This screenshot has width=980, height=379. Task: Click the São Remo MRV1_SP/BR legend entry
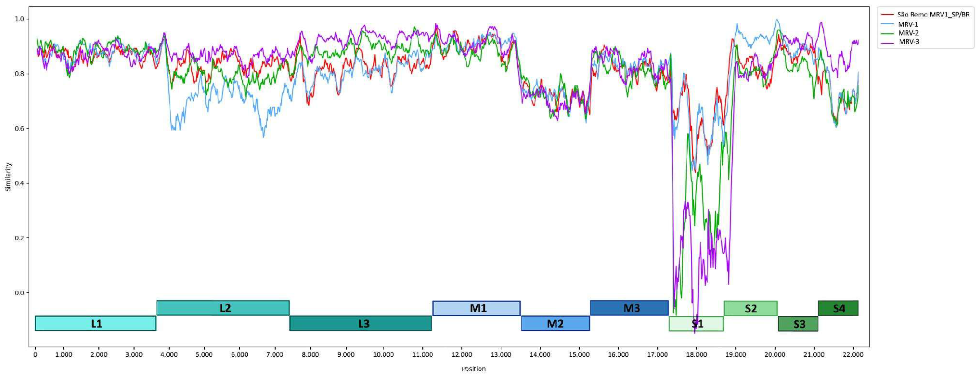[925, 15]
